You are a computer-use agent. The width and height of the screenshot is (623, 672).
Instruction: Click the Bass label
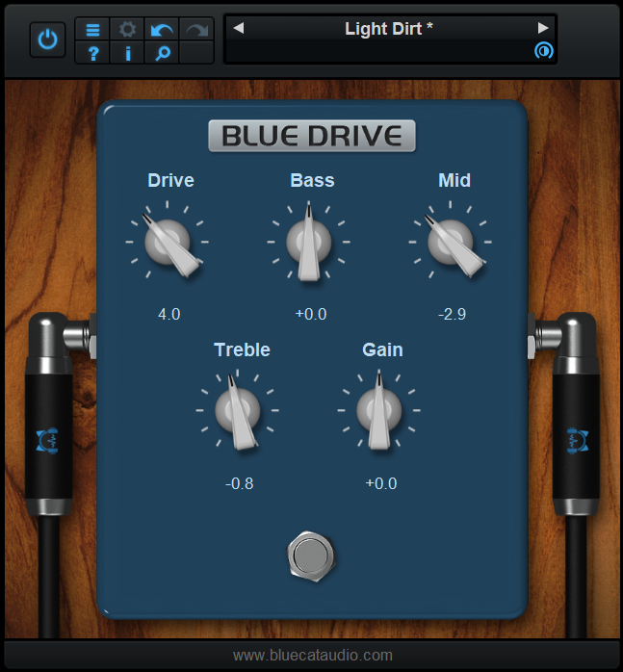312,180
